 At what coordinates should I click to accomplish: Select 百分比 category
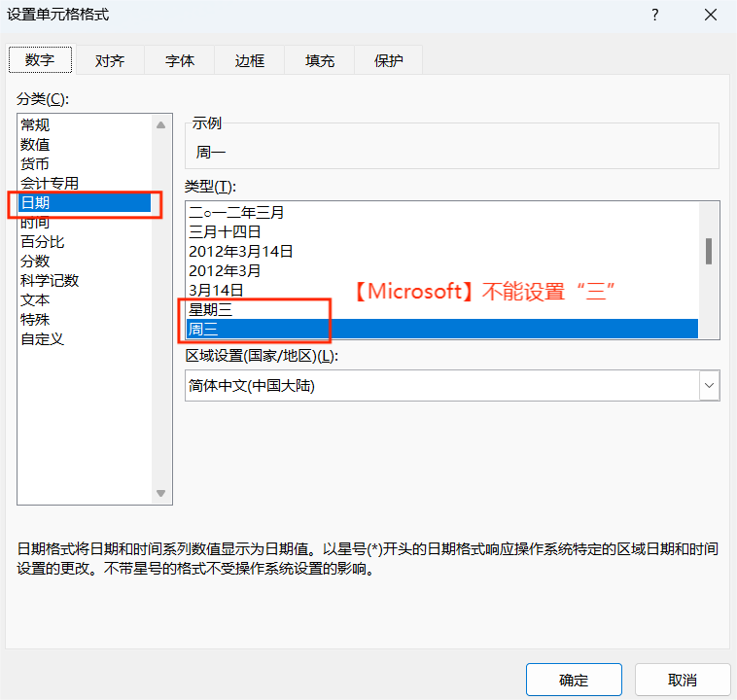point(43,242)
